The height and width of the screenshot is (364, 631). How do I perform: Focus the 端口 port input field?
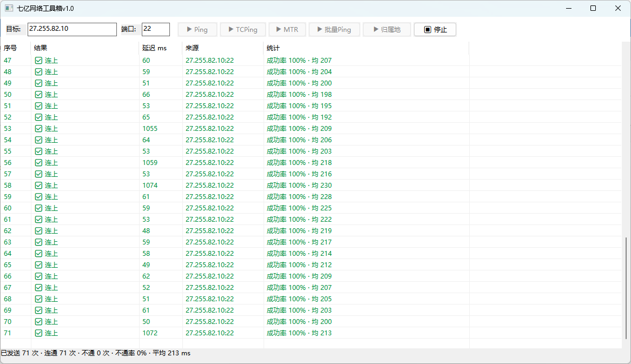[x=156, y=29]
